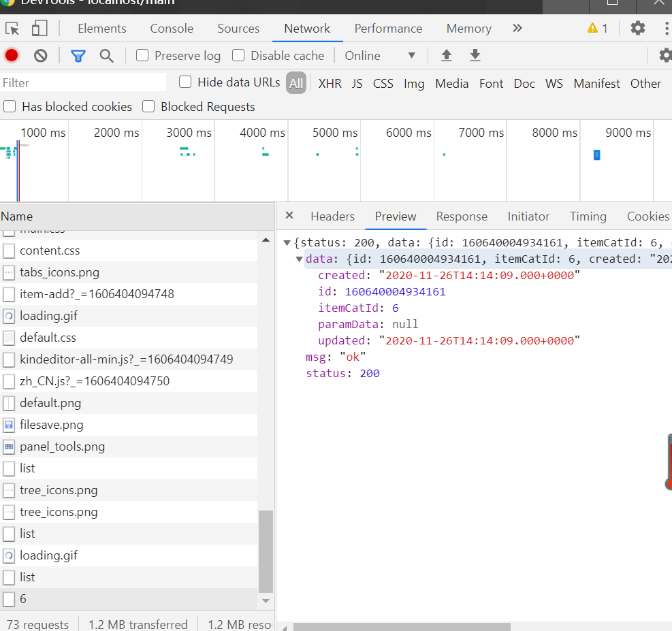Export HAR file with download arrow
The image size is (672, 631).
(x=475, y=55)
